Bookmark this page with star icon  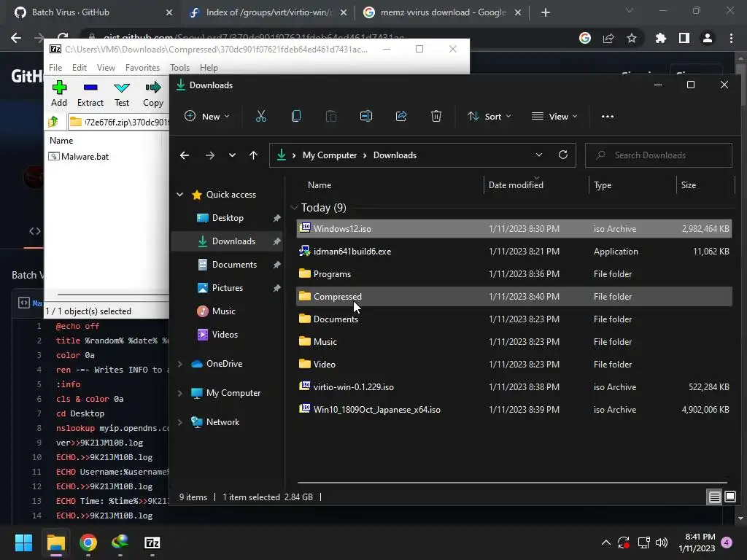pos(632,38)
